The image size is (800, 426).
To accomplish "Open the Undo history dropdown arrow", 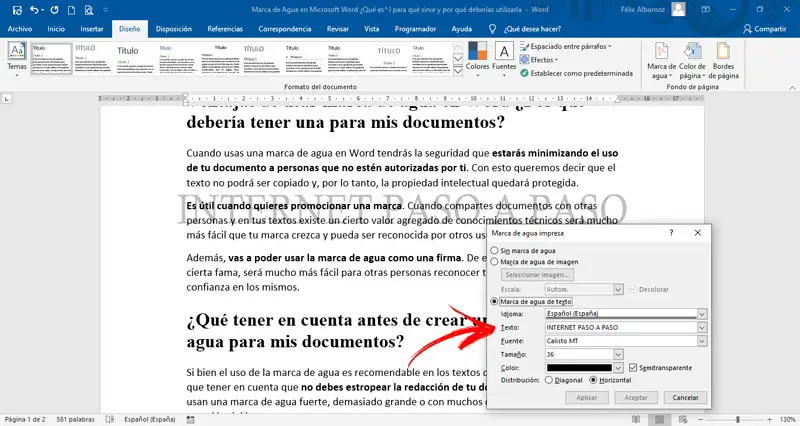I will [42, 10].
